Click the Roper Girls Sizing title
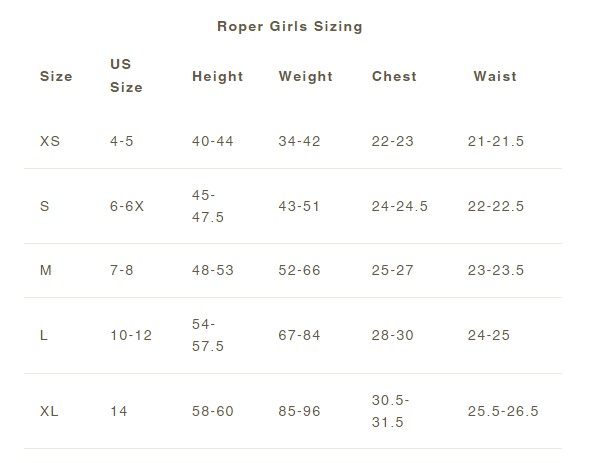 (290, 27)
